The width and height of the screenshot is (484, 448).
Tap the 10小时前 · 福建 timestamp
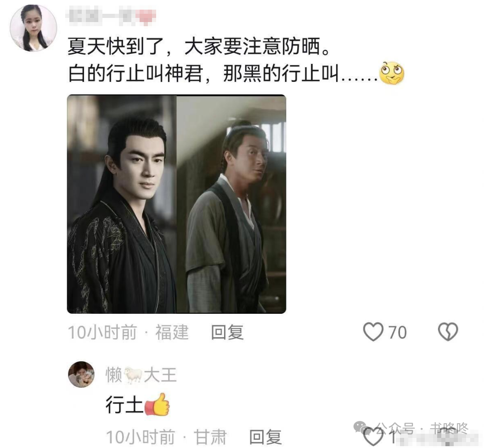coord(128,333)
